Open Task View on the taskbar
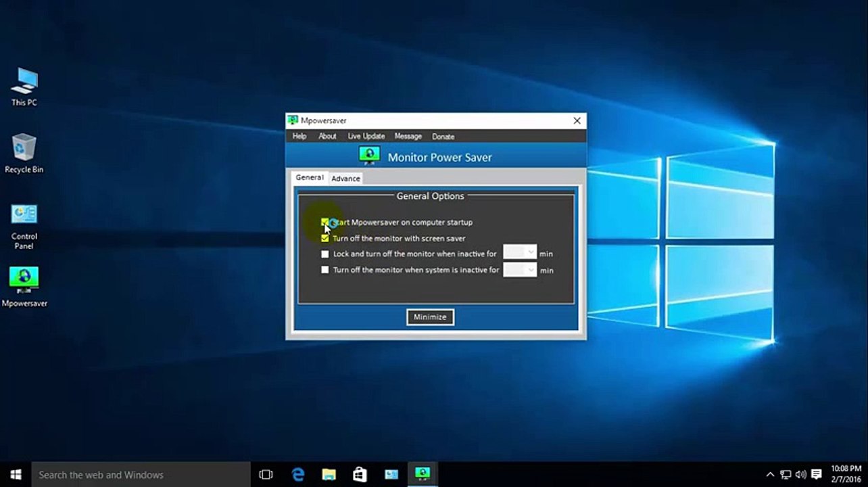Image resolution: width=868 pixels, height=487 pixels. pyautogui.click(x=266, y=475)
